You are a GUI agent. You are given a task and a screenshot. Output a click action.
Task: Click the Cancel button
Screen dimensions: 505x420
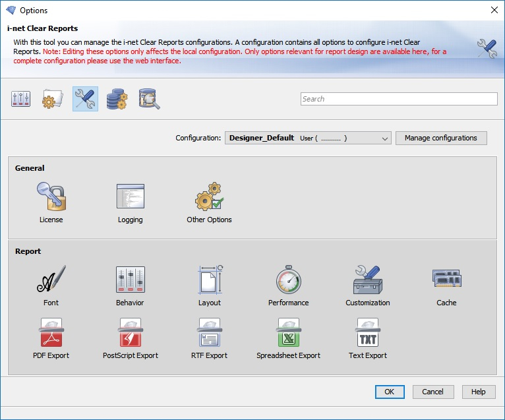tap(433, 392)
